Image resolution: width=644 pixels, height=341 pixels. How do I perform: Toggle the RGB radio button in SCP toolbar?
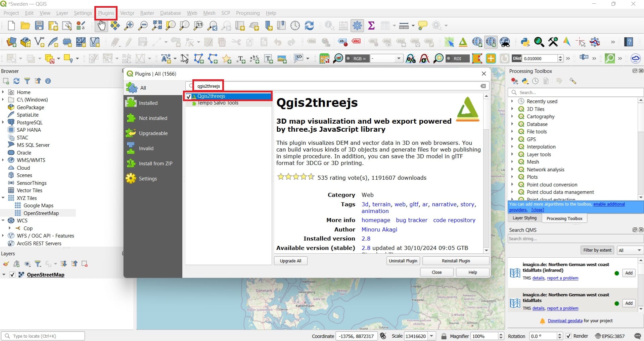click(348, 58)
